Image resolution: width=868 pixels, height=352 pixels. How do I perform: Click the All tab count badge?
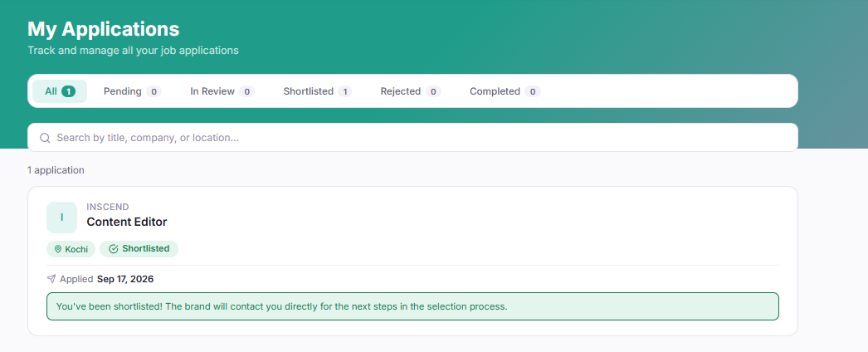click(x=68, y=91)
